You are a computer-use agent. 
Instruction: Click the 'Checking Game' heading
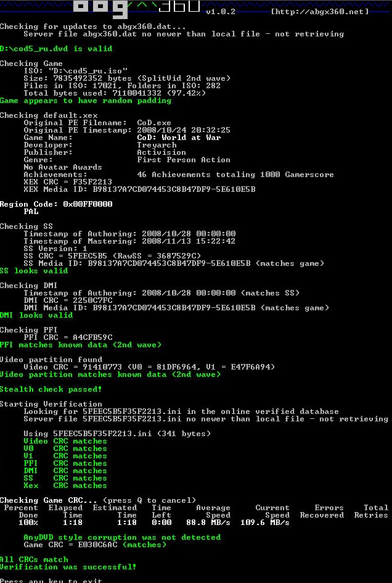[31, 64]
